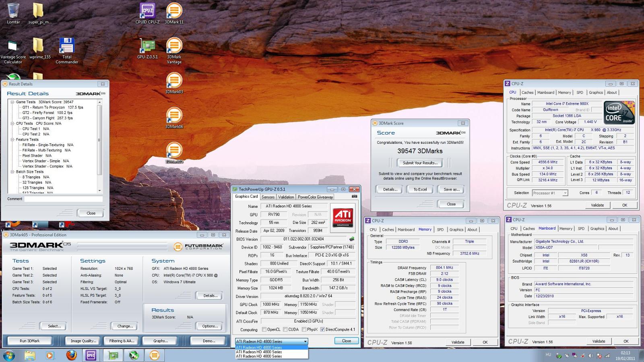This screenshot has height=362, width=644.
Task: Click the ATI Radeon logo in GPU-Z
Action: coord(343,217)
